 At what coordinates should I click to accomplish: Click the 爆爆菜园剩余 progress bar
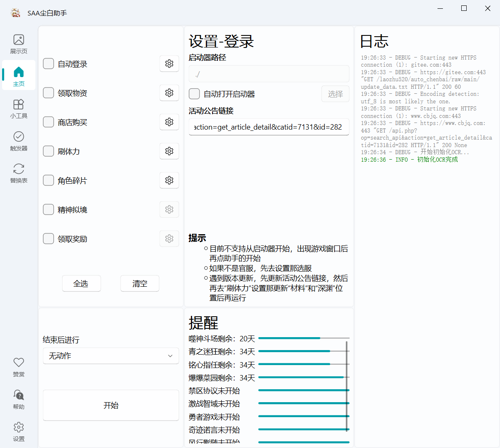tap(304, 377)
